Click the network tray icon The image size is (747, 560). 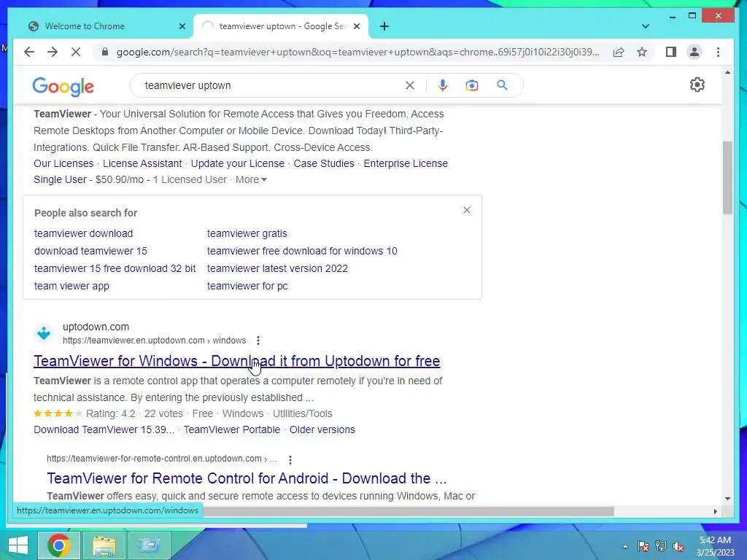coord(661,546)
